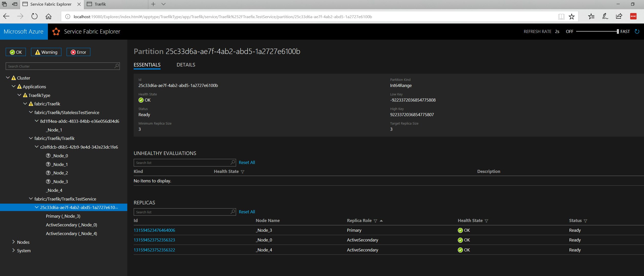Screen dimensions: 644x276
Task: Toggle the Warning health filter
Action: click(46, 52)
